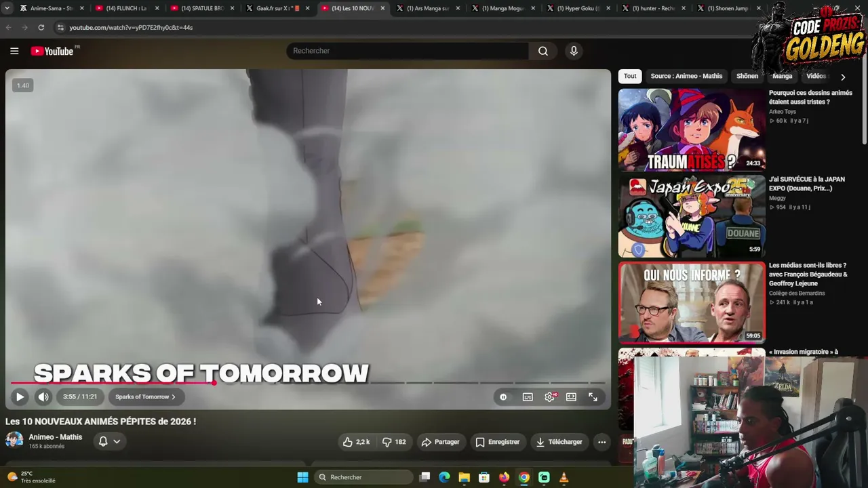Viewport: 868px width, 488px height.
Task: Switch to the Anime-Sama browser tab
Action: pos(50,8)
